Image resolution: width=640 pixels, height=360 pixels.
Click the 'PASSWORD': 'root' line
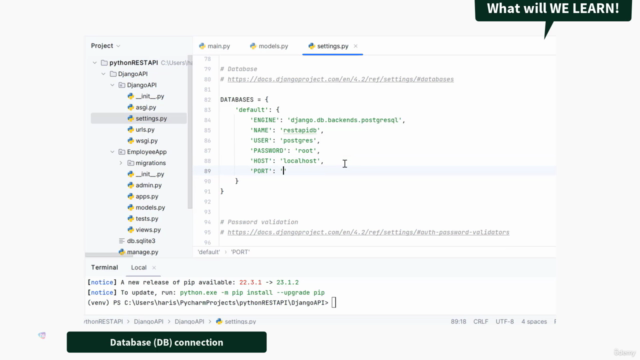(285, 151)
